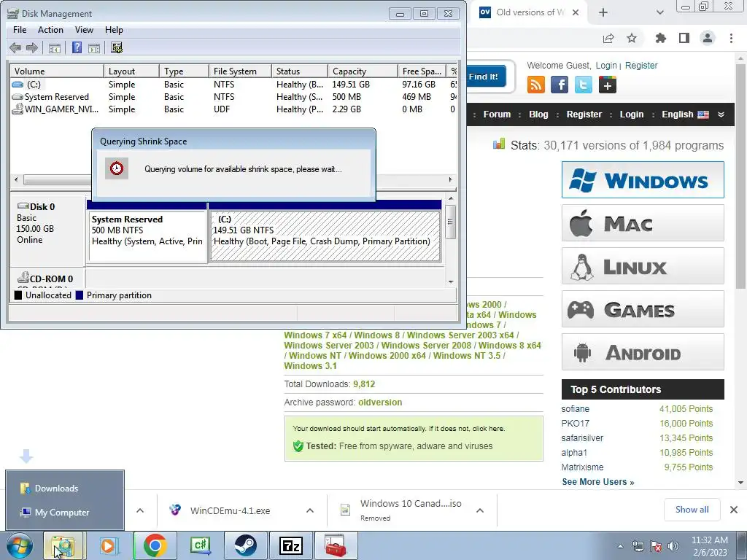Image resolution: width=747 pixels, height=560 pixels.
Task: Open the View menu
Action: tap(84, 29)
